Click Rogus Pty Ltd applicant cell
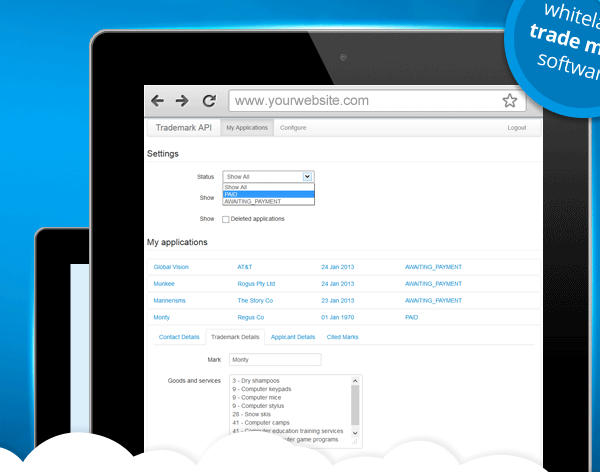 point(256,284)
